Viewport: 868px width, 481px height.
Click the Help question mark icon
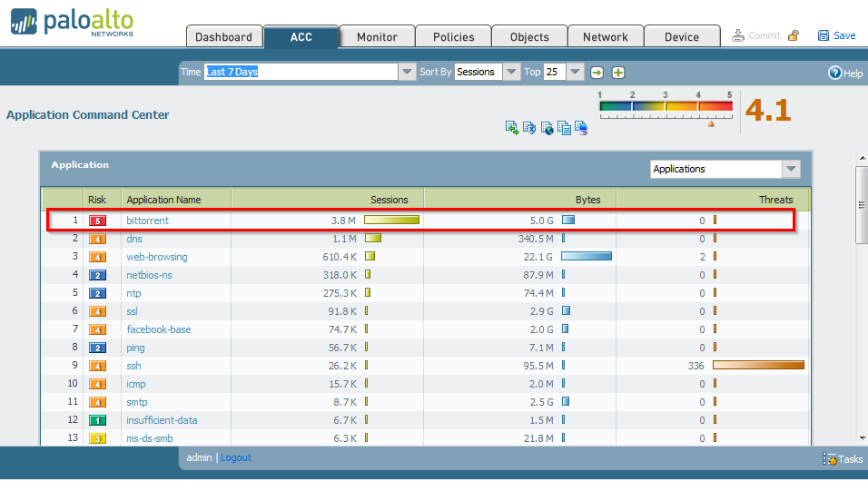coord(834,73)
